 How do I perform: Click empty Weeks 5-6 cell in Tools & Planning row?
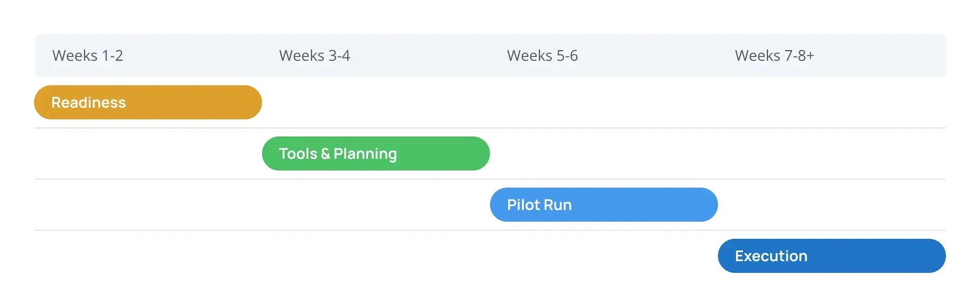point(604,153)
